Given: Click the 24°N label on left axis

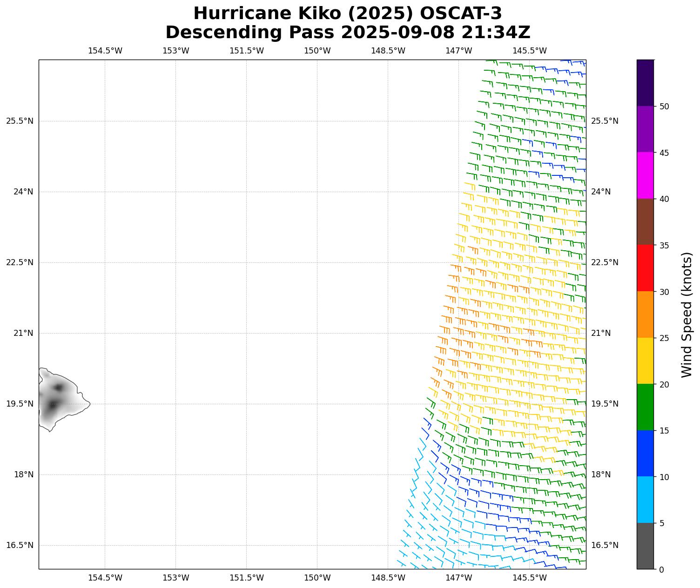Looking at the screenshot, I should [x=23, y=192].
